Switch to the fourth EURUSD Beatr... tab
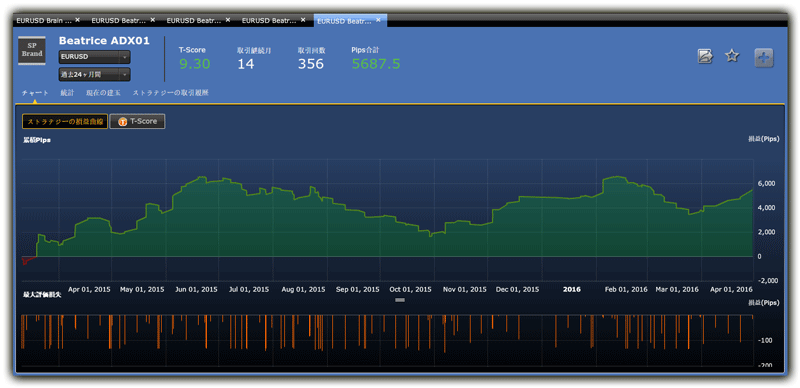 [269, 20]
